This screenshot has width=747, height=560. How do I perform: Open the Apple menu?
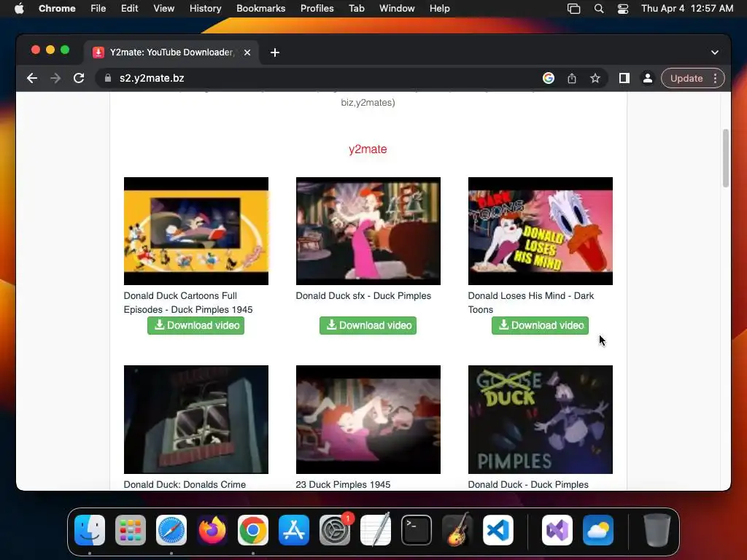(19, 9)
